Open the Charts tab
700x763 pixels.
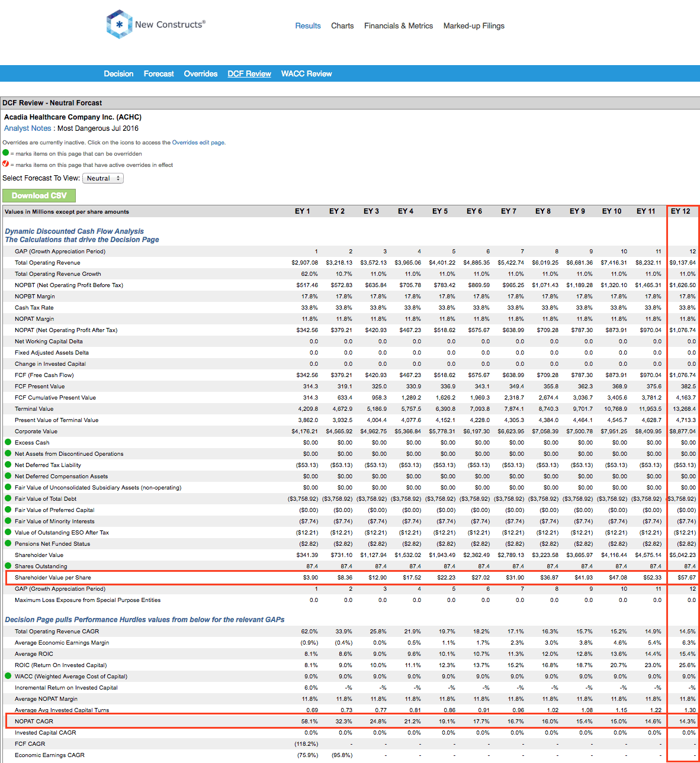click(x=342, y=26)
